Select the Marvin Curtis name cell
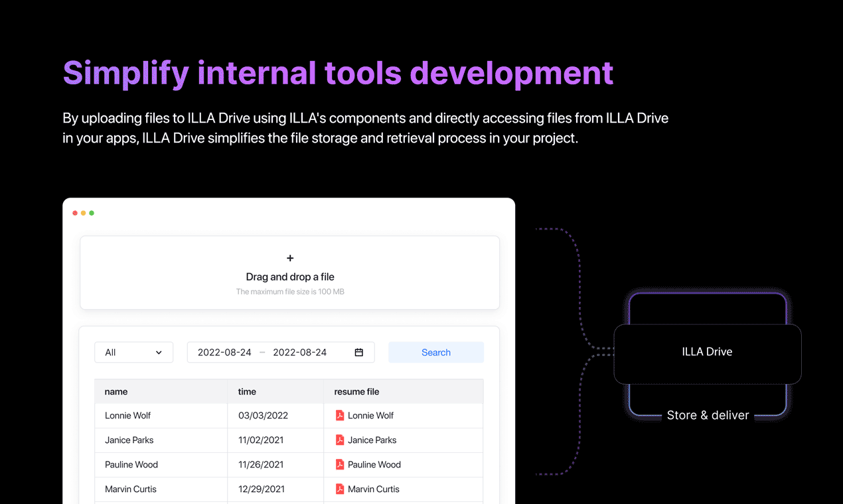This screenshot has width=843, height=504. [161, 489]
